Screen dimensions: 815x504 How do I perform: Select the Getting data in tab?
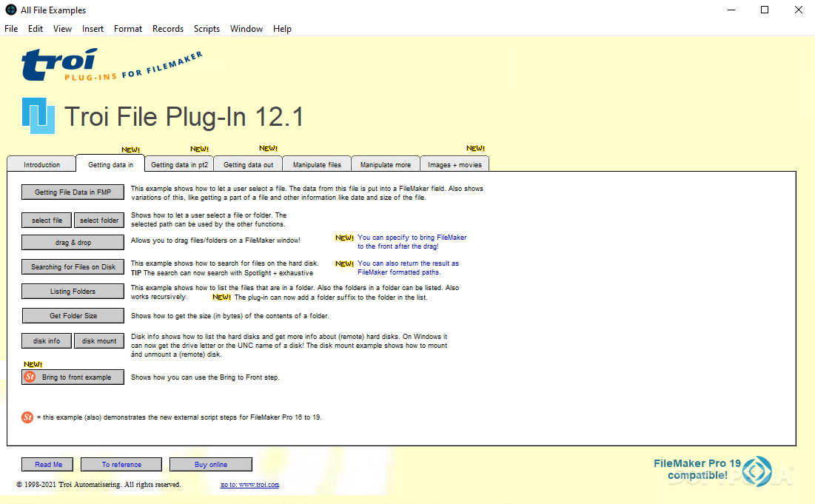coord(110,164)
